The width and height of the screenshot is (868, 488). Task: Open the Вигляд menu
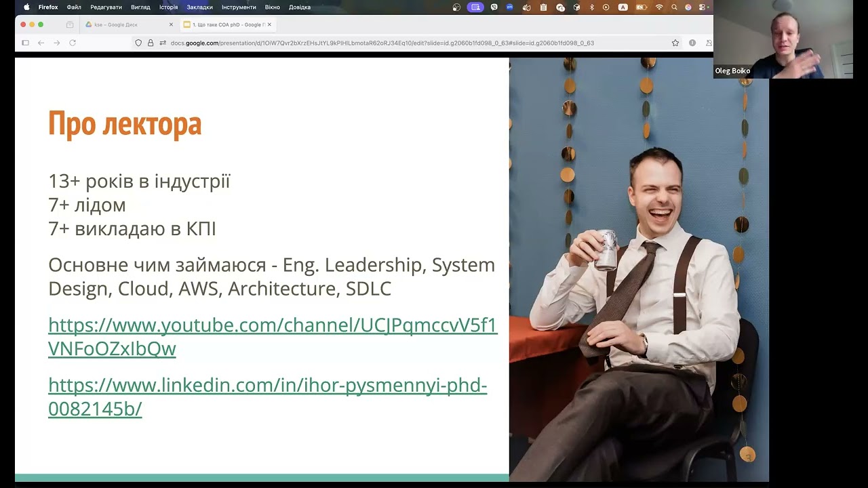pyautogui.click(x=140, y=7)
